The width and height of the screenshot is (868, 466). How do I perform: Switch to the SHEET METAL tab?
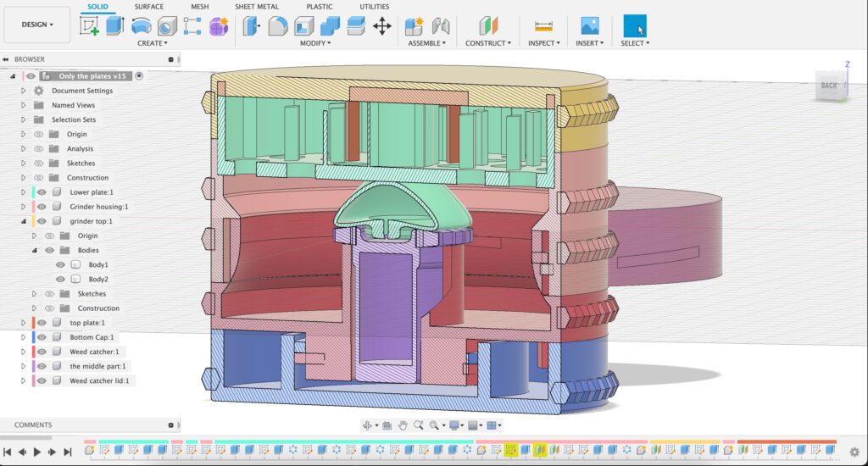click(256, 7)
